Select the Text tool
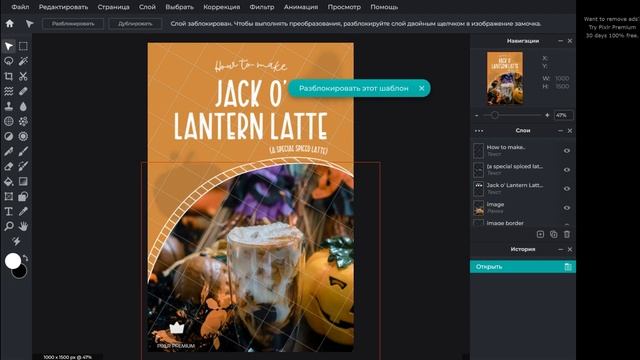640x360 pixels. coord(9,211)
